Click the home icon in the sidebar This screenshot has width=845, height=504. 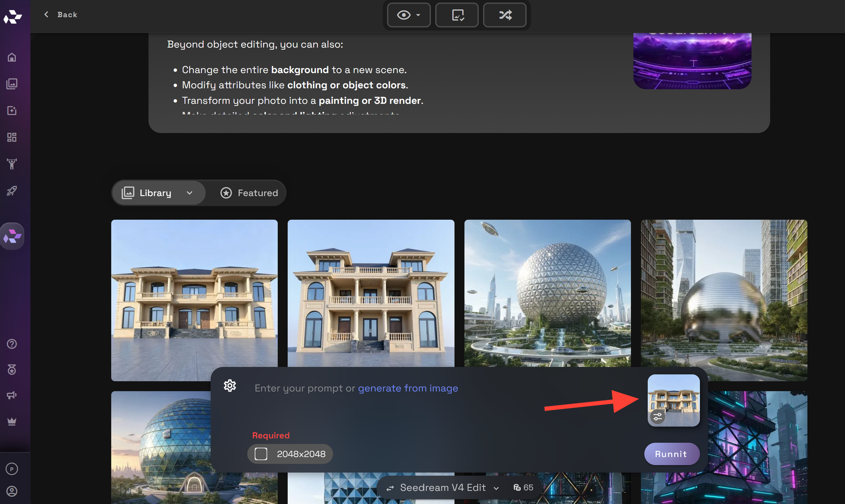pos(12,57)
